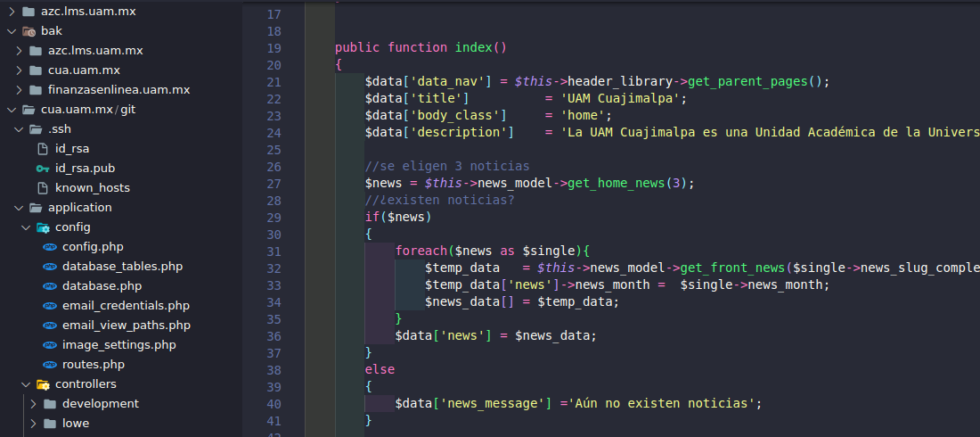Viewport: 980px width, 437px height.
Task: Place cursor on 'public function index()' text
Action: 421,47
